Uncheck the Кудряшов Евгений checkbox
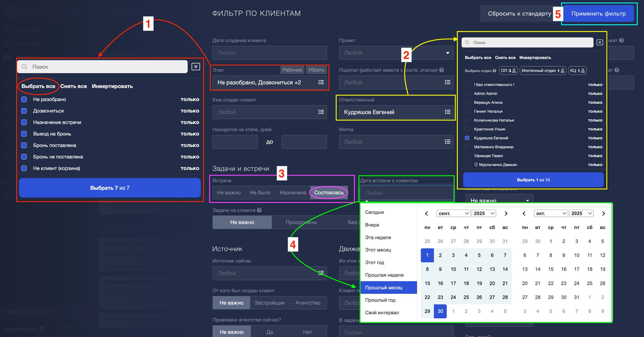Viewport: 644px width, 337px height. 467,138
